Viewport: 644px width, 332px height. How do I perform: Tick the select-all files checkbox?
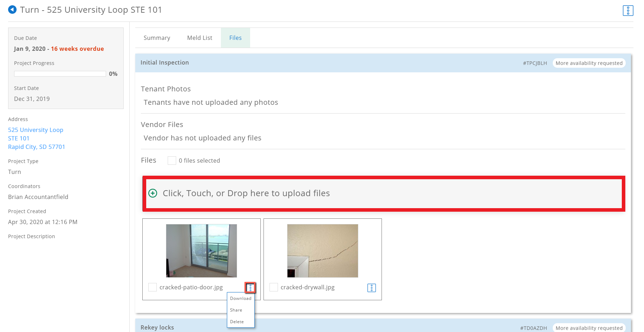[x=172, y=161]
